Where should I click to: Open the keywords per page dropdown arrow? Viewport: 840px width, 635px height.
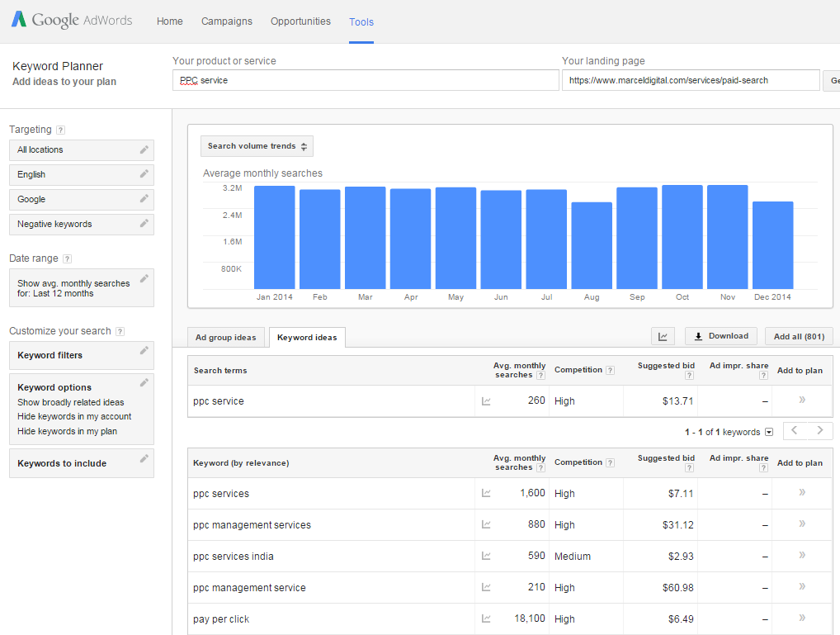[769, 432]
